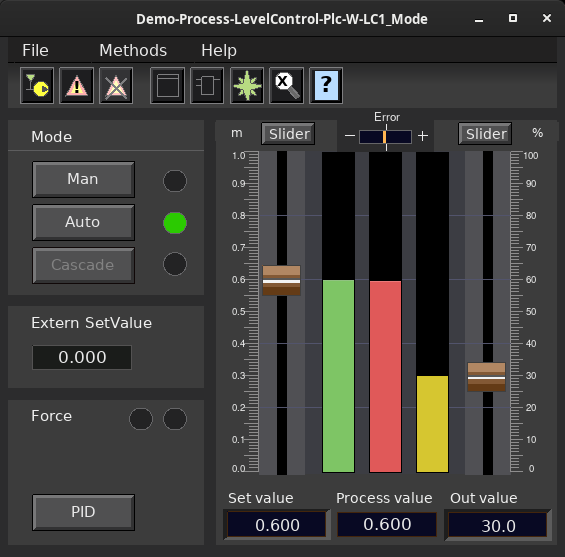565x557 pixels.
Task: Toggle the left Slider button for set value
Action: [x=288, y=134]
